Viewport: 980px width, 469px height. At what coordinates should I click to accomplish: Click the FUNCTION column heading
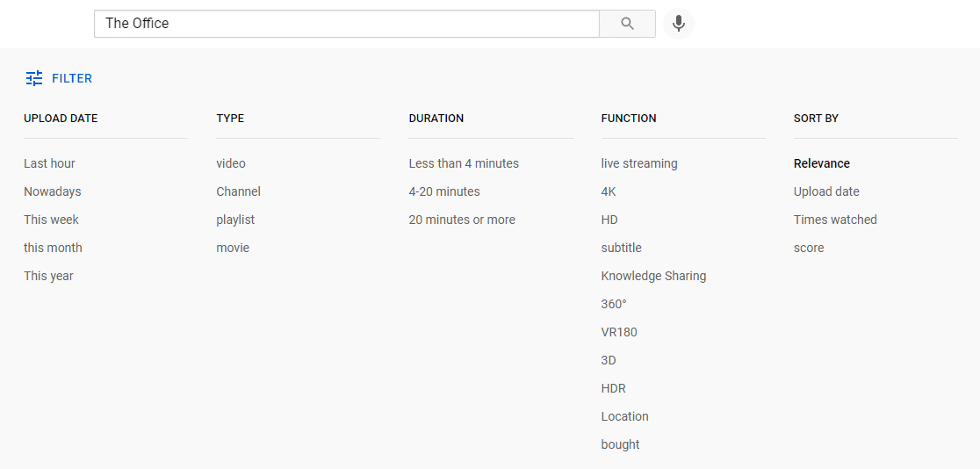tap(629, 119)
